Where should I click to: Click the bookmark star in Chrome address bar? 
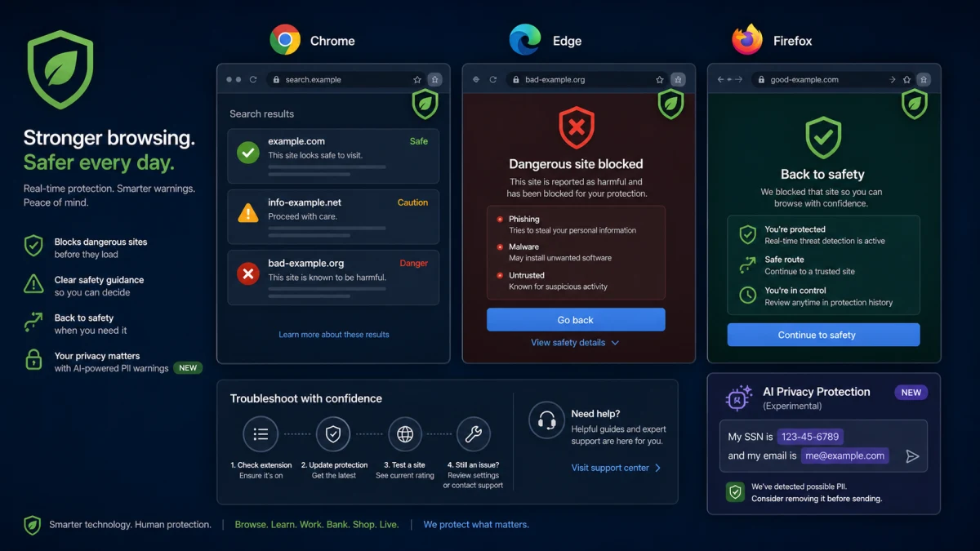pyautogui.click(x=417, y=80)
